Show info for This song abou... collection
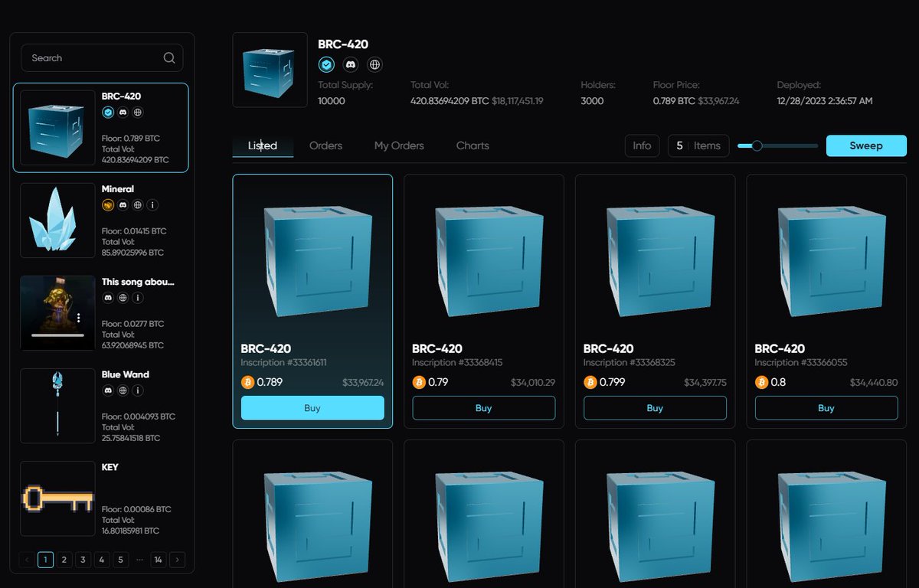The height and width of the screenshot is (588, 919). 137,297
